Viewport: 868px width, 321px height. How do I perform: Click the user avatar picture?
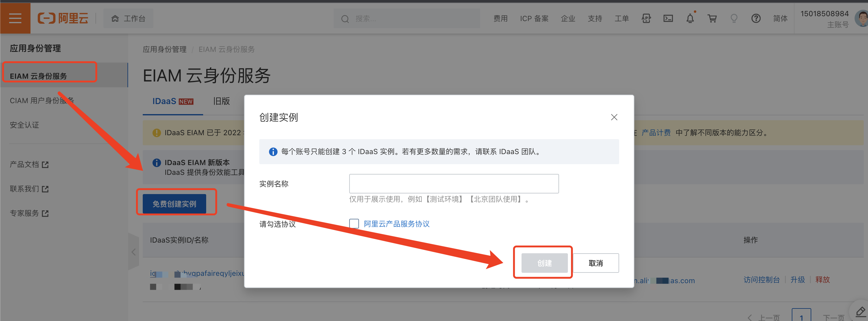pos(862,18)
